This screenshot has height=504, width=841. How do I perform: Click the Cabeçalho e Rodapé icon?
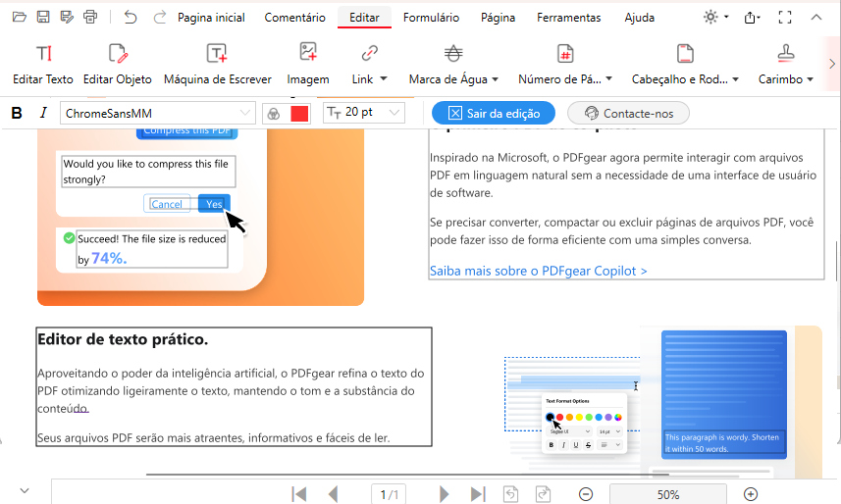(x=685, y=54)
